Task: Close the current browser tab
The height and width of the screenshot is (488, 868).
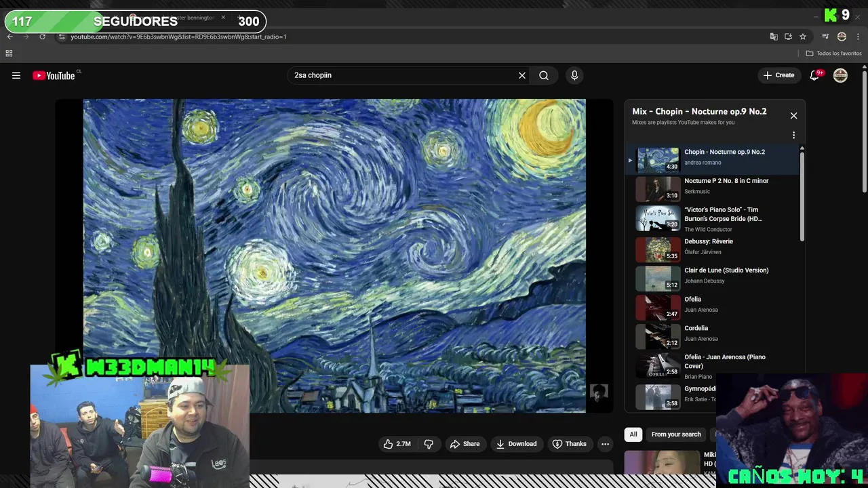Action: pos(223,18)
